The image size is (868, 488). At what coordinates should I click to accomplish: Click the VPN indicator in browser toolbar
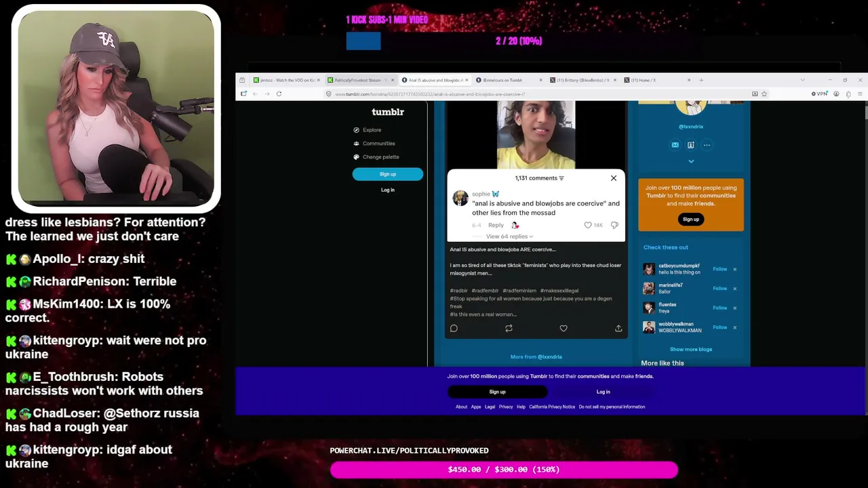point(820,94)
